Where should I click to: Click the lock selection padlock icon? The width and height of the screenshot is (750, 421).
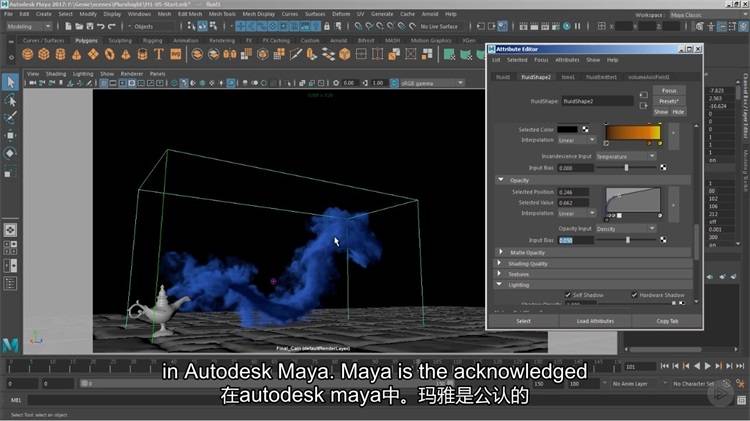click(x=327, y=26)
